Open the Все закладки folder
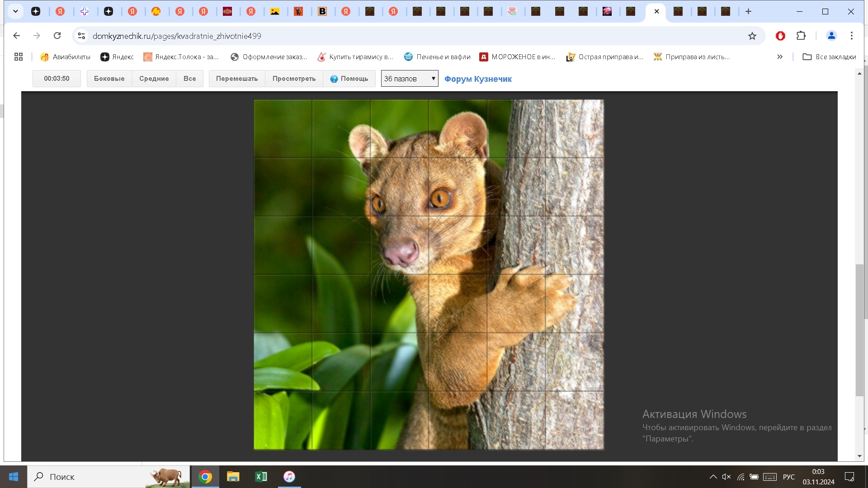Screen dimensions: 868x488 (x=829, y=56)
